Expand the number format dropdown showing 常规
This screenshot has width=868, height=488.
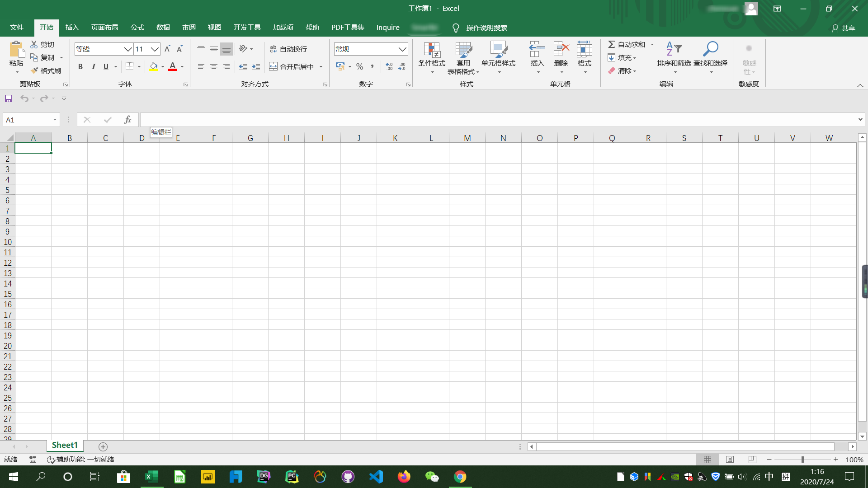pos(402,49)
